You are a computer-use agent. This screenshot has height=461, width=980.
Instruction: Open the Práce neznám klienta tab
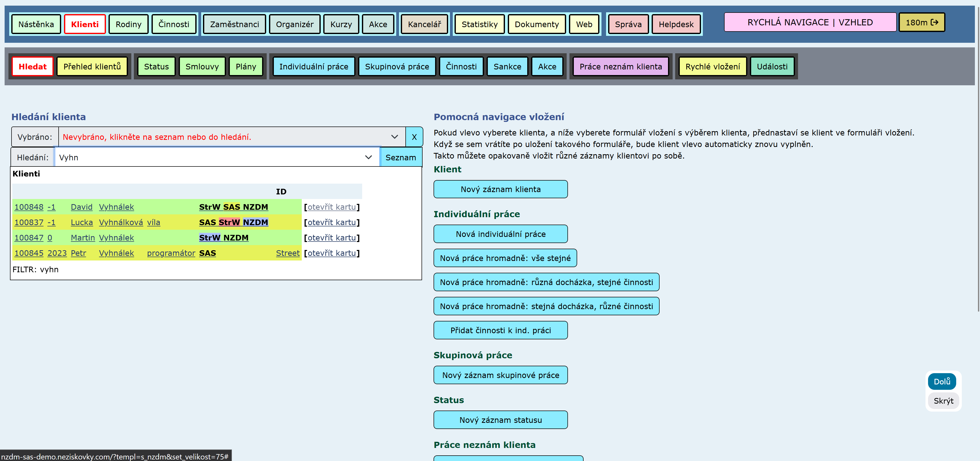[x=620, y=67]
